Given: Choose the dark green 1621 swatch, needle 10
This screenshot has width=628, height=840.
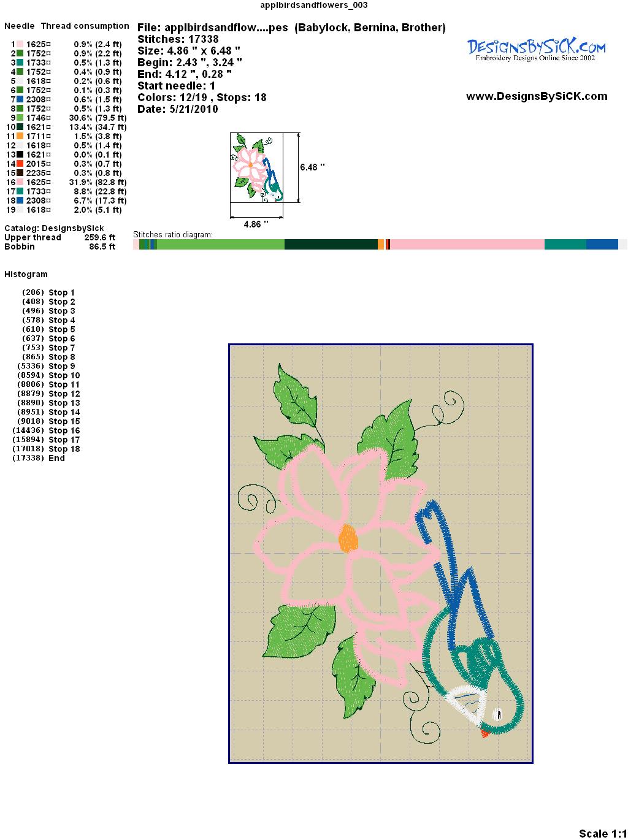Looking at the screenshot, I should 20,127.
